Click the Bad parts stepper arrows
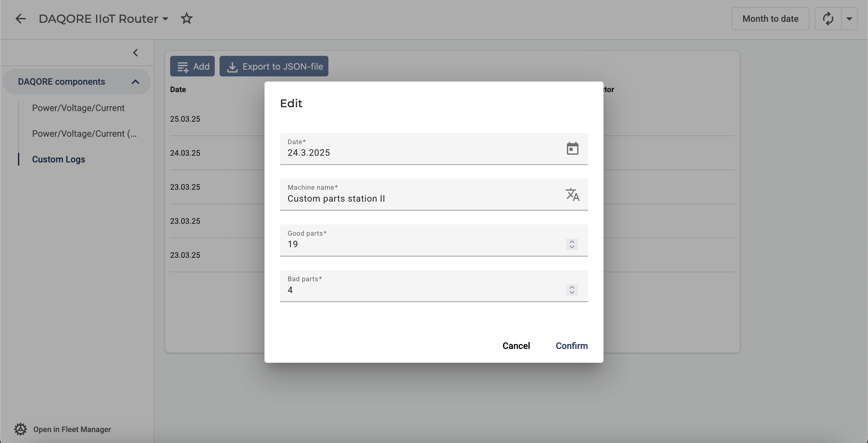 point(572,290)
